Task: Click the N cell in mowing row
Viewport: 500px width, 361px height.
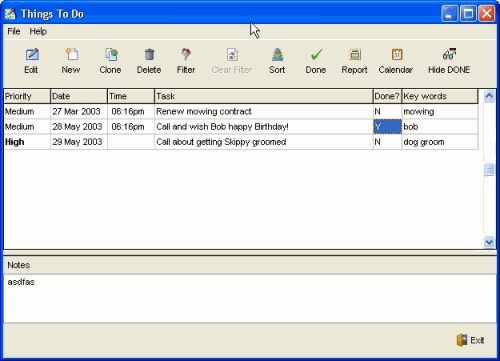Action: [387, 111]
